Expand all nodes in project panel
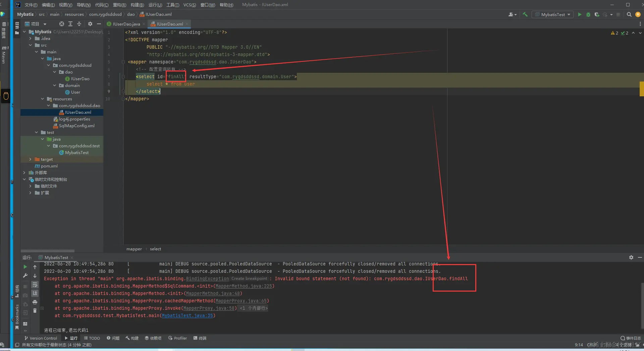The width and height of the screenshot is (644, 351). (70, 24)
